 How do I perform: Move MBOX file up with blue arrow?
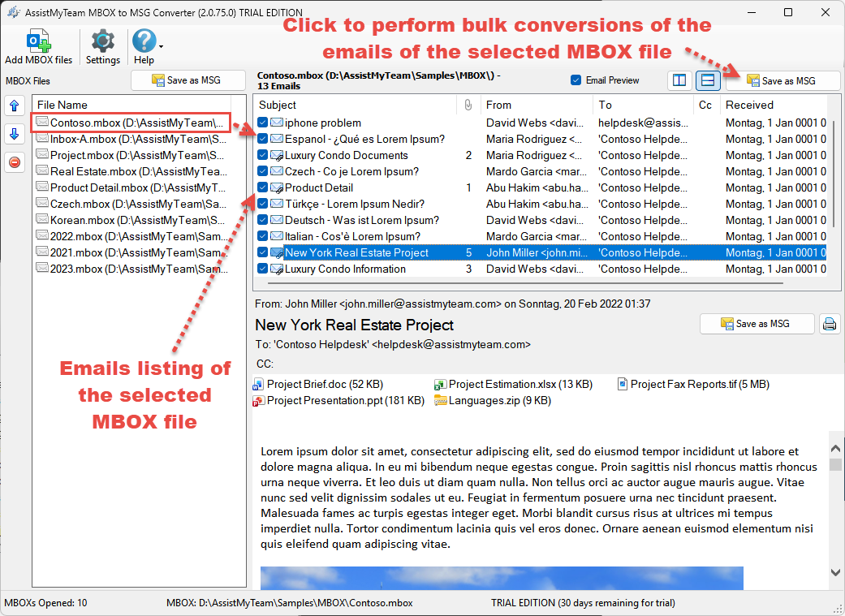coord(14,105)
